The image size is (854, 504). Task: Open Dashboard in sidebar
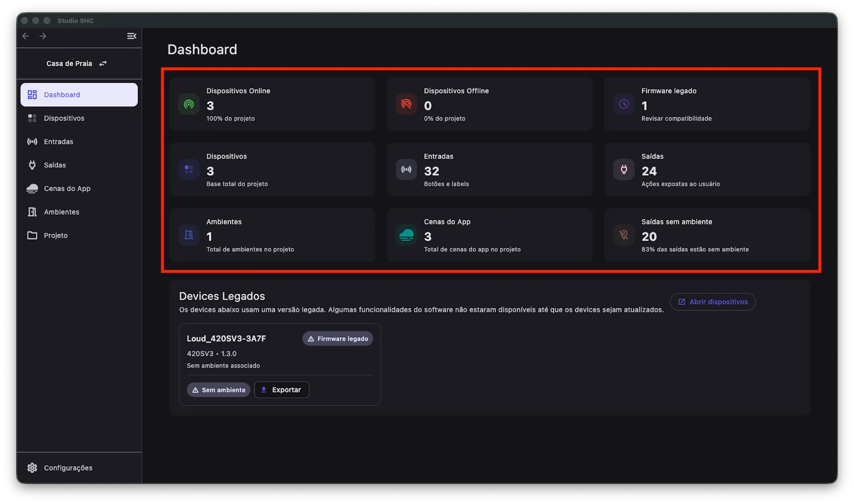pos(79,95)
